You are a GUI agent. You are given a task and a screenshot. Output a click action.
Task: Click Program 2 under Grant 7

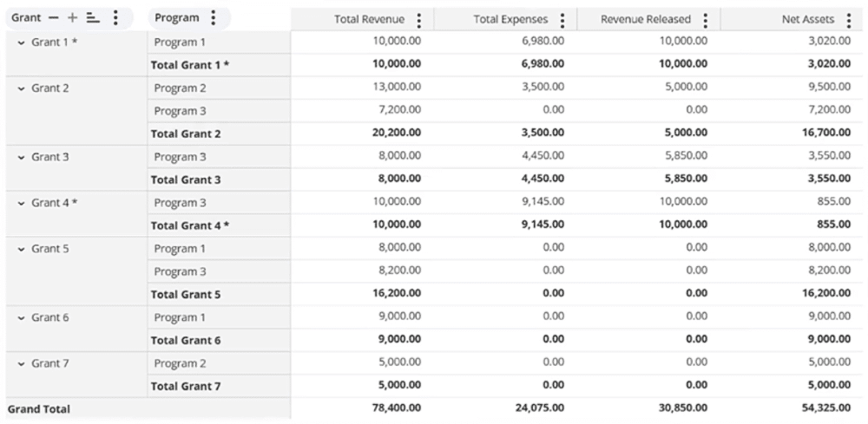[180, 363]
